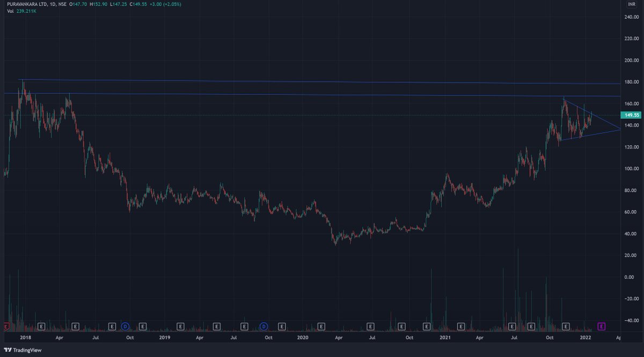Click the earnings marker under January 2022
Viewport: 644px width, 357px height.
pos(566,326)
